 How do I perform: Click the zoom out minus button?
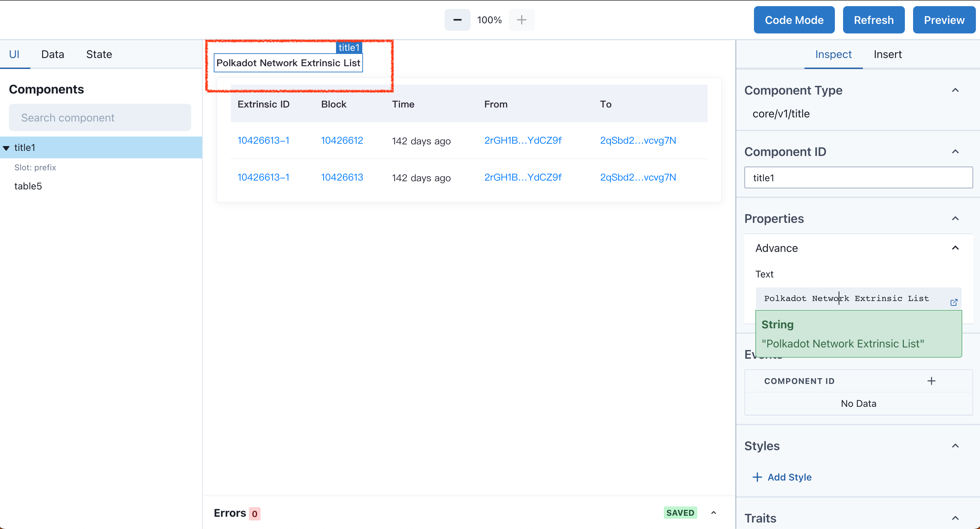(457, 20)
